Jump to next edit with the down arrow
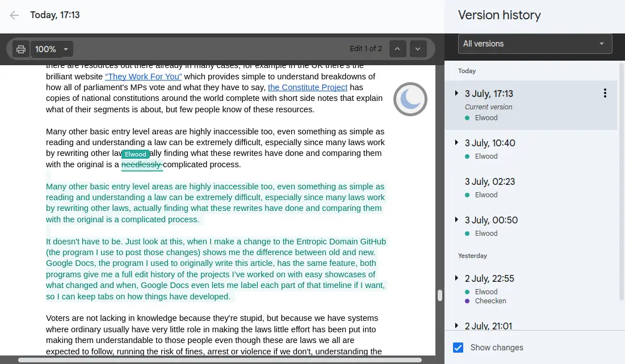Image resolution: width=625 pixels, height=364 pixels. pos(418,49)
